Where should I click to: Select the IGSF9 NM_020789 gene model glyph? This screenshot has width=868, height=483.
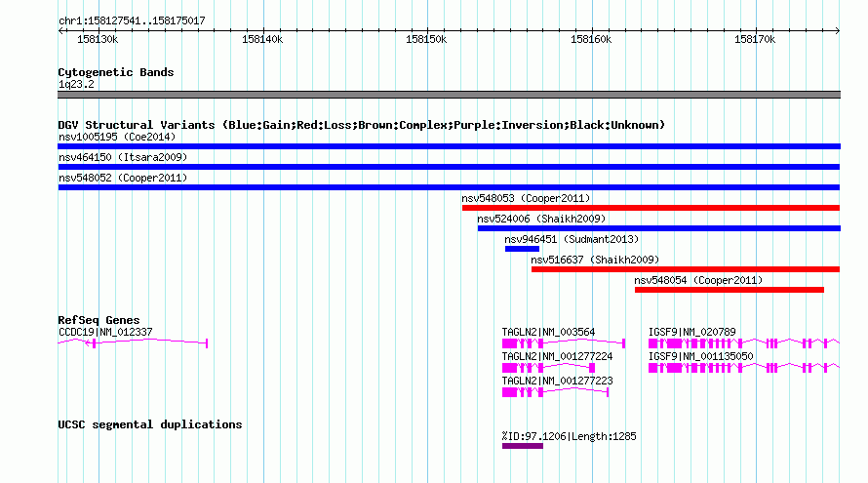click(x=744, y=344)
